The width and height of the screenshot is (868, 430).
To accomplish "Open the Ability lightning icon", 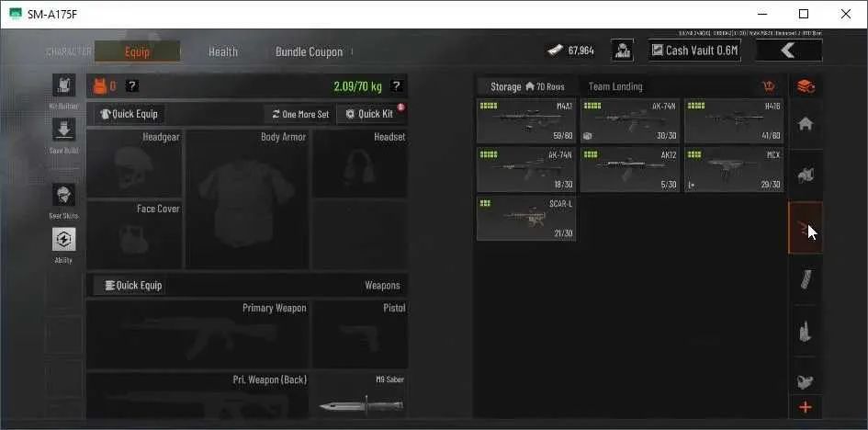I will (x=63, y=239).
